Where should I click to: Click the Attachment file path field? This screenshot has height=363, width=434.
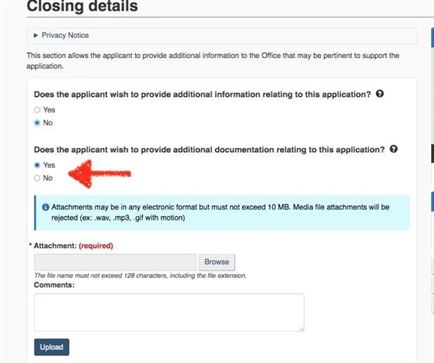click(x=115, y=262)
